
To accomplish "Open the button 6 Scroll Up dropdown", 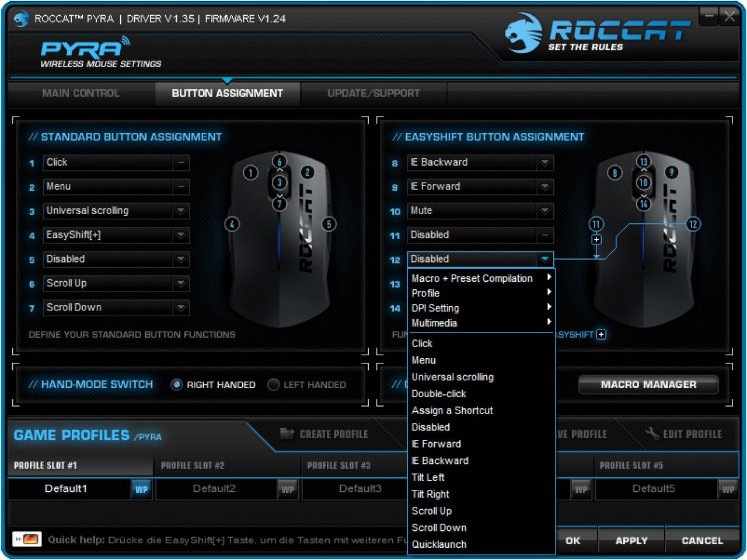I will tap(181, 283).
